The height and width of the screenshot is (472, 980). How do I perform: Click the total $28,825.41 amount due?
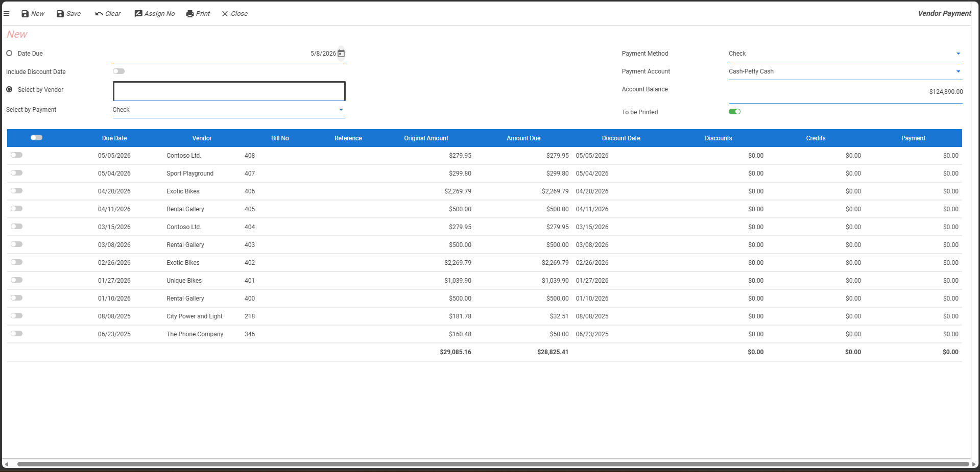tap(553, 352)
